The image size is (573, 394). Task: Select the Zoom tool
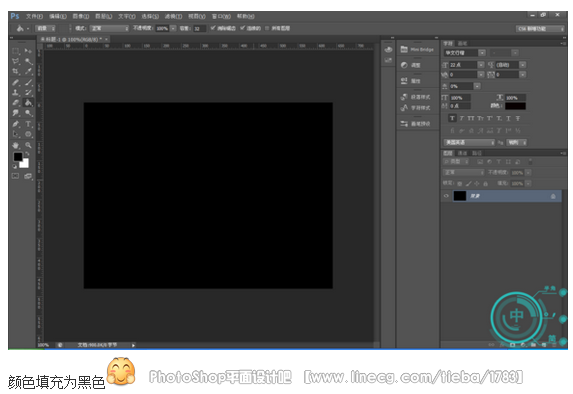point(28,145)
